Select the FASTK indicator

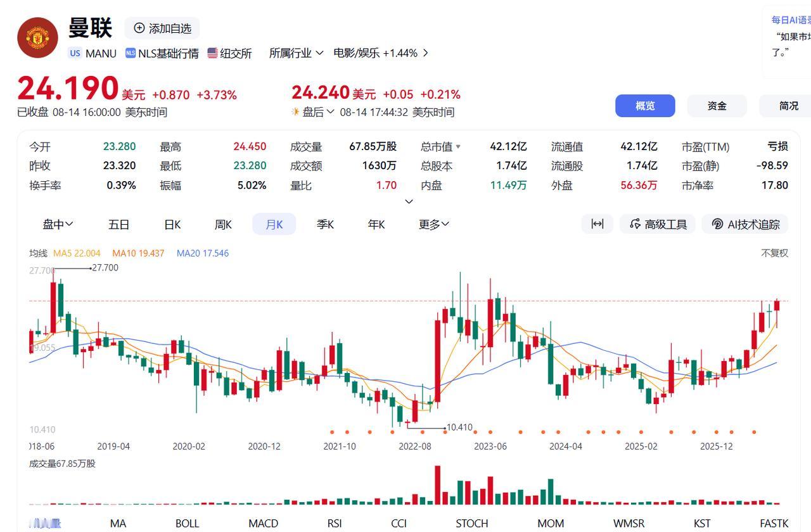pyautogui.click(x=774, y=523)
